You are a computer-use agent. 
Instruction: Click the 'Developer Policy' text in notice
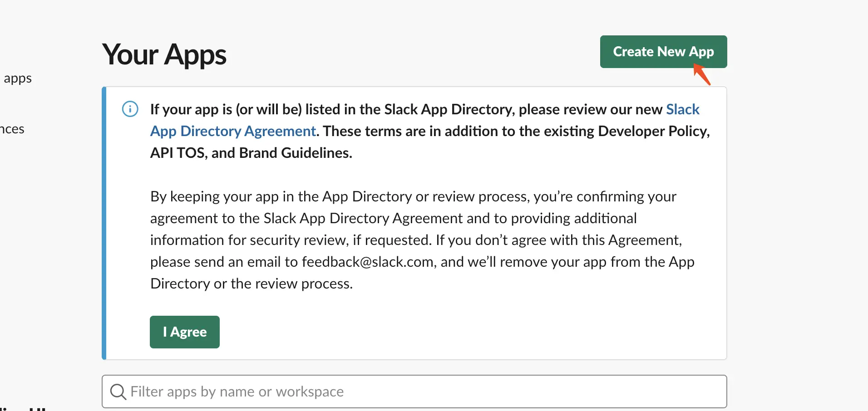point(654,131)
